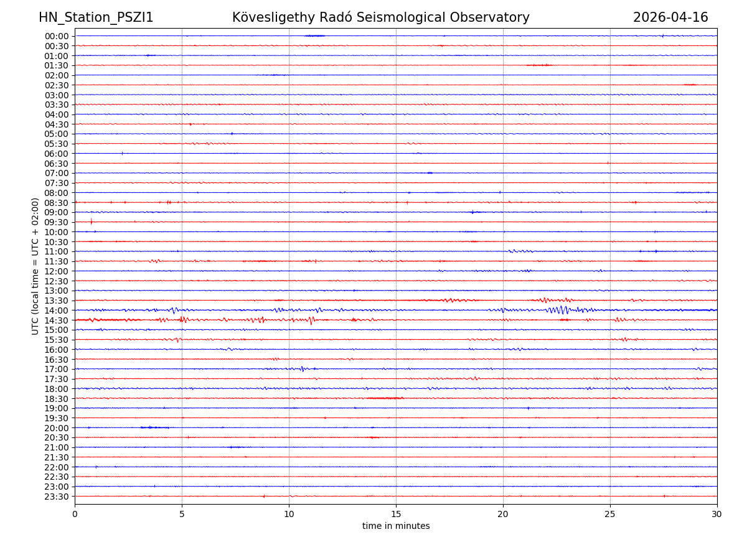
Task: Select the 14:30 row time label
Action: pyautogui.click(x=57, y=320)
